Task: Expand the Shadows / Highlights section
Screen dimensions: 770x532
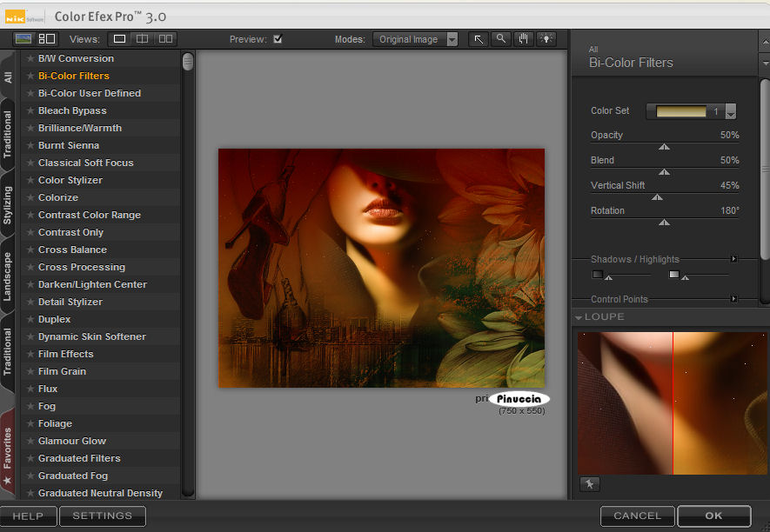Action: tap(733, 259)
